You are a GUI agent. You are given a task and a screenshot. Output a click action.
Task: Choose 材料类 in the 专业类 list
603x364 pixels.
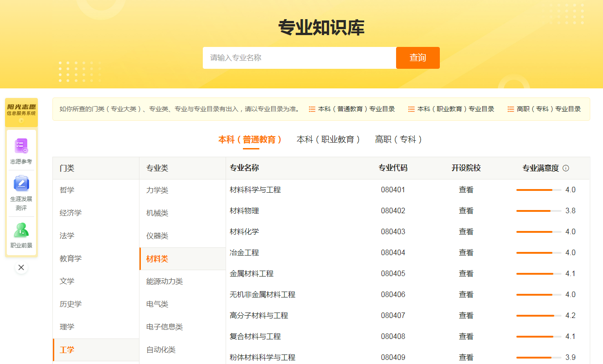(x=182, y=259)
